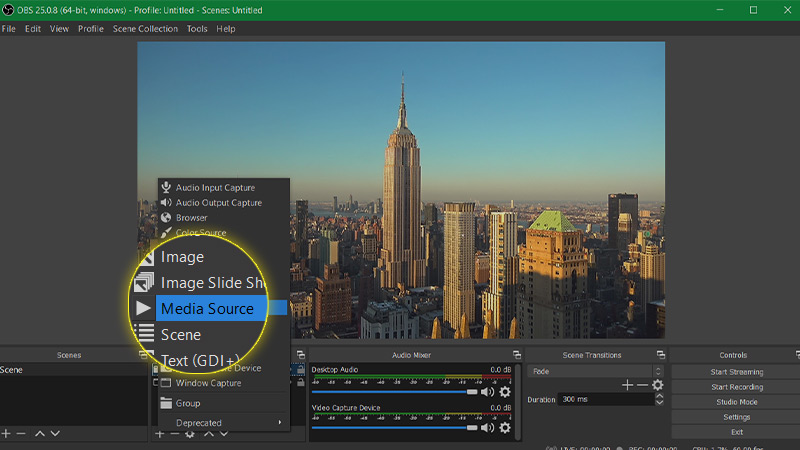Click the Image Slide Show icon

point(144,282)
